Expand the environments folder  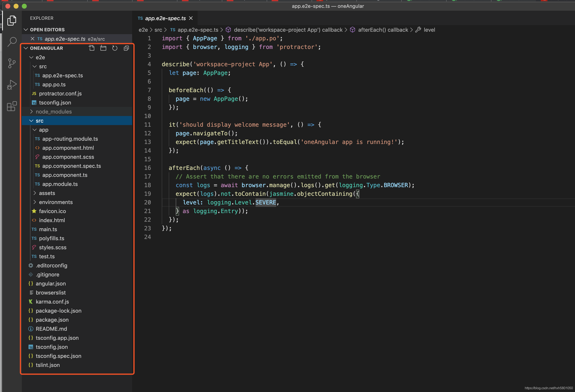56,202
